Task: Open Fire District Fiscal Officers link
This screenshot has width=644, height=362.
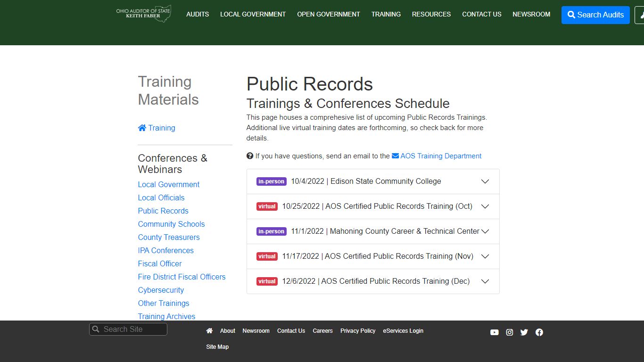Action: coord(182,277)
